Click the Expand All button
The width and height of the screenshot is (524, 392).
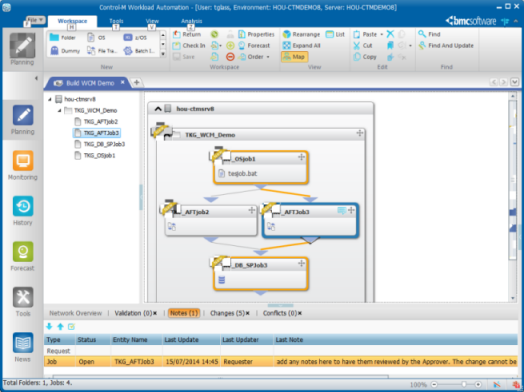[x=301, y=45]
